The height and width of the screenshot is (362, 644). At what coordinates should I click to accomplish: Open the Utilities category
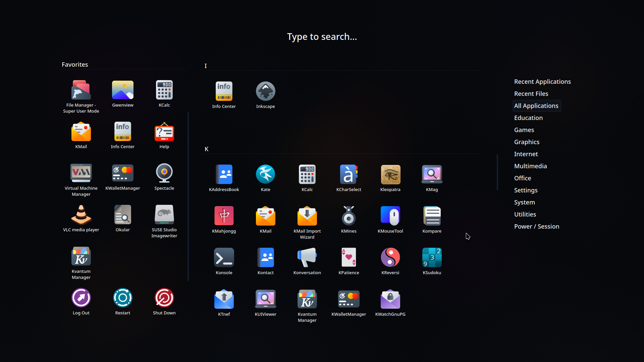point(525,215)
